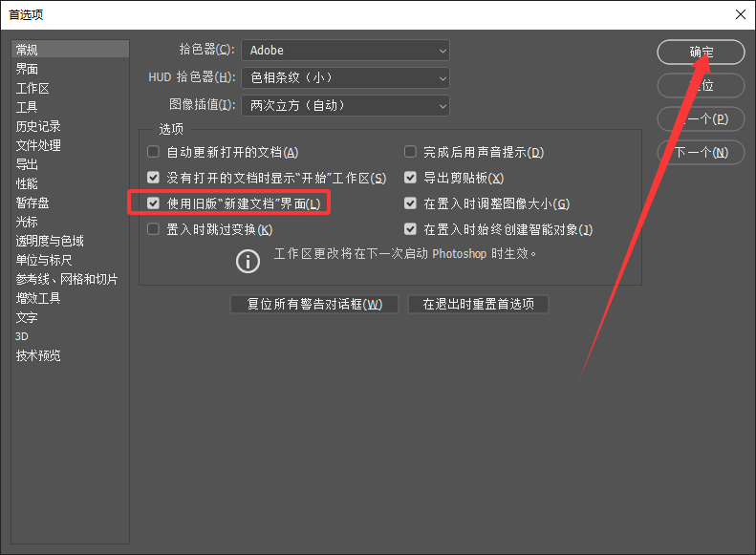
Task: Open 文字 settings category
Action: point(71,317)
